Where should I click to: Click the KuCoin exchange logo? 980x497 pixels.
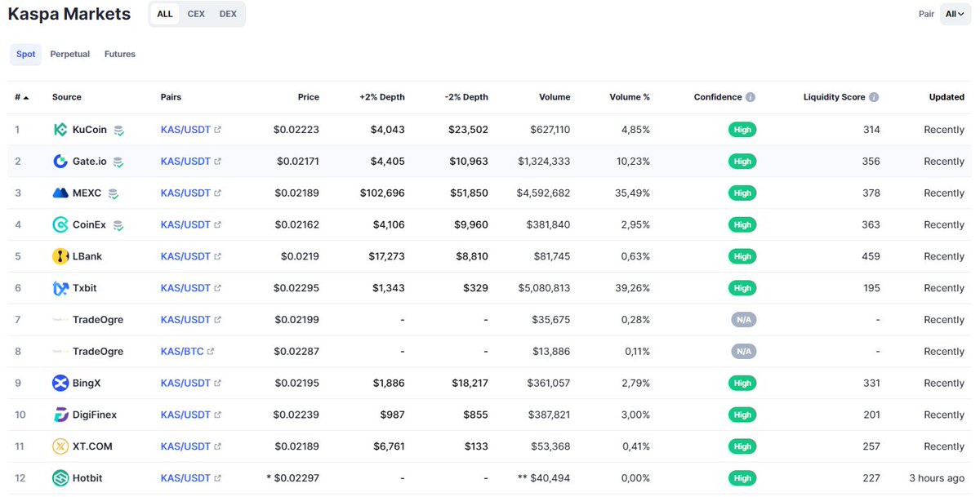tap(60, 130)
